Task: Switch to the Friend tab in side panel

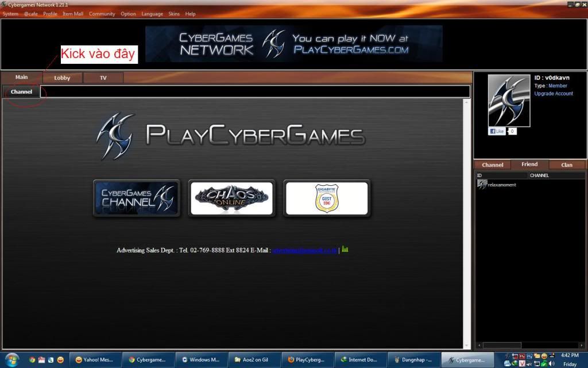Action: click(529, 164)
